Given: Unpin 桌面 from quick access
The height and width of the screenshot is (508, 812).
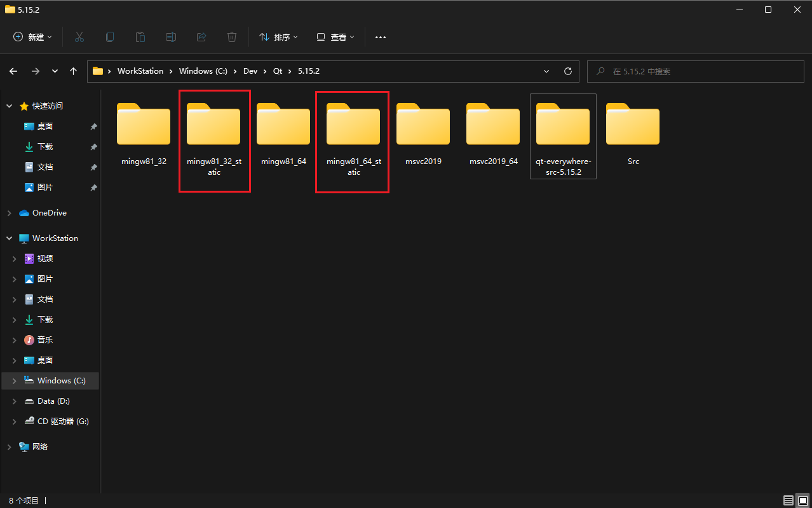Looking at the screenshot, I should 93,126.
